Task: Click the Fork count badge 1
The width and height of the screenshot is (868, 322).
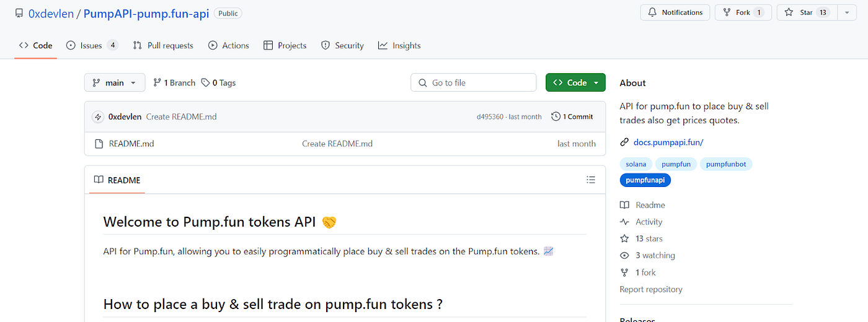Action: 759,12
